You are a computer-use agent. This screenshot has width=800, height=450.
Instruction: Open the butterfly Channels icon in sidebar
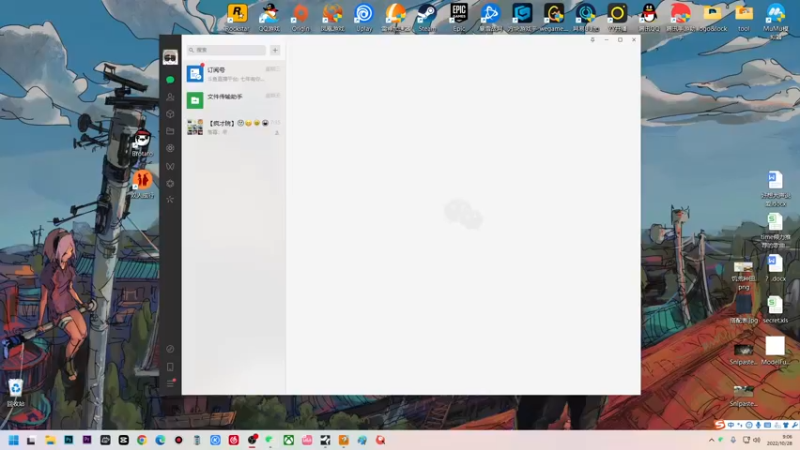click(x=170, y=166)
